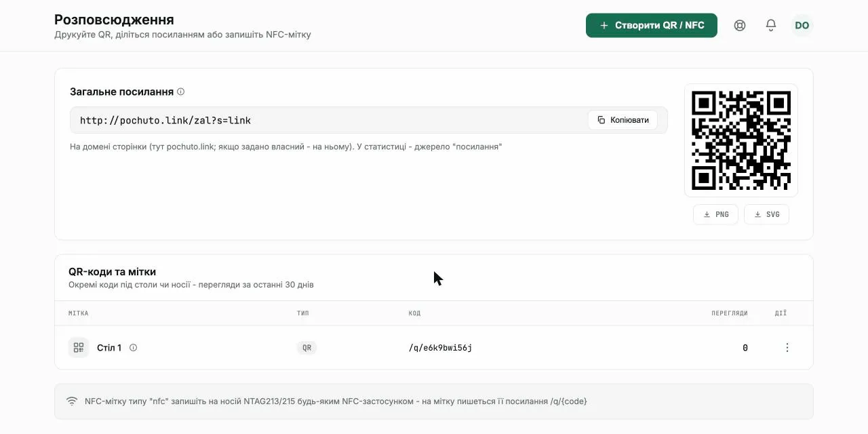Click the Створити QR / NFC button
The height and width of the screenshot is (434, 868).
[651, 25]
